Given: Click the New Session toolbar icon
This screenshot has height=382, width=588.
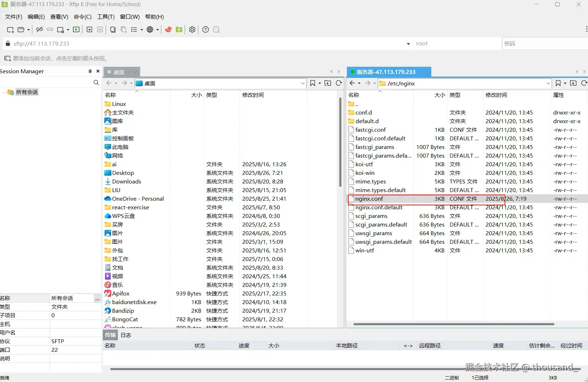Looking at the screenshot, I should (10, 30).
